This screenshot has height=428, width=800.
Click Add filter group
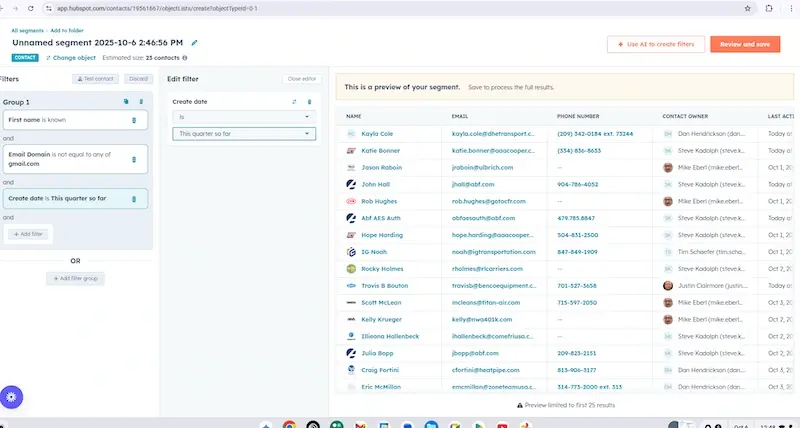click(76, 279)
